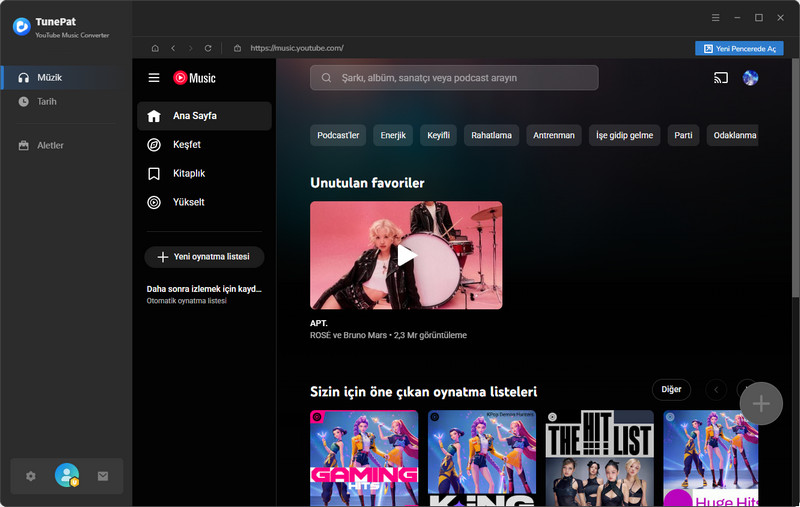Click the mail envelope icon
Image resolution: width=800 pixels, height=507 pixels.
click(103, 476)
